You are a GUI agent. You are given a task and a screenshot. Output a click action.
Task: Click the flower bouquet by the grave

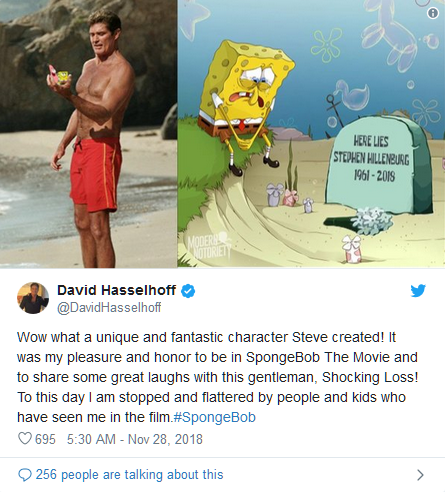tap(372, 220)
